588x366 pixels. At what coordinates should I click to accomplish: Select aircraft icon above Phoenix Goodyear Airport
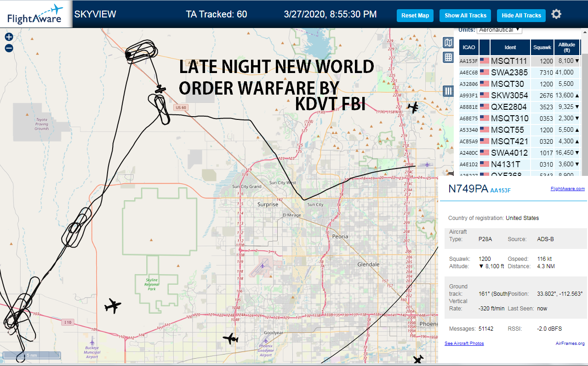point(231,339)
